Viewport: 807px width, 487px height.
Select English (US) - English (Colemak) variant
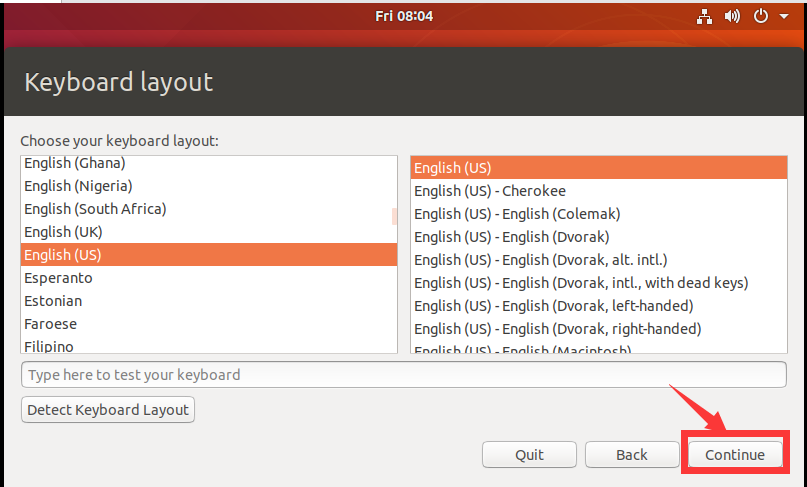(x=599, y=214)
